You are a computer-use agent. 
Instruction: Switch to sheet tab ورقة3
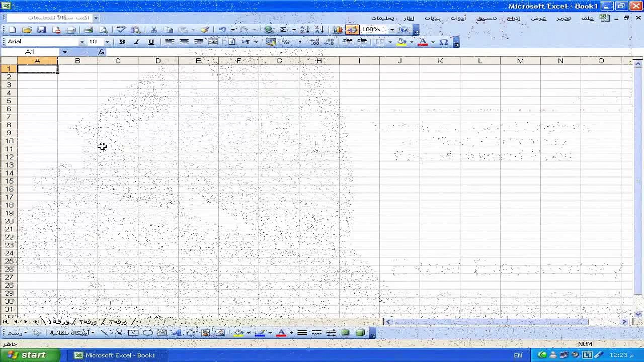coord(118,322)
